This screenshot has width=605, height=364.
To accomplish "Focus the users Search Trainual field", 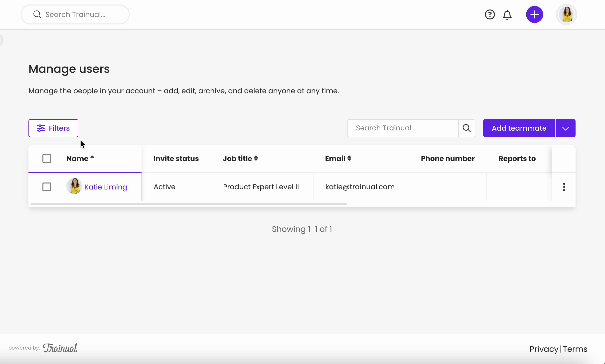I will click(x=403, y=128).
